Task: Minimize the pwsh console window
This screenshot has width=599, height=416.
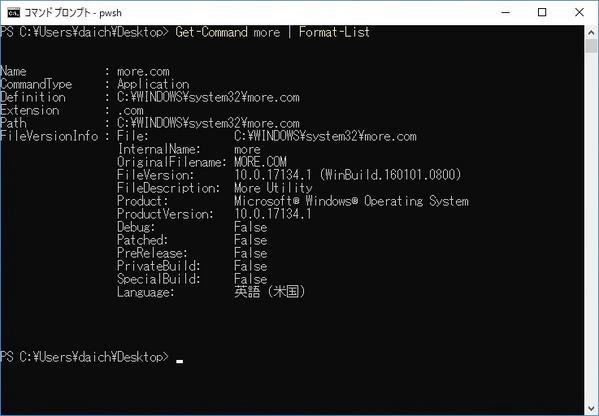Action: (505, 13)
